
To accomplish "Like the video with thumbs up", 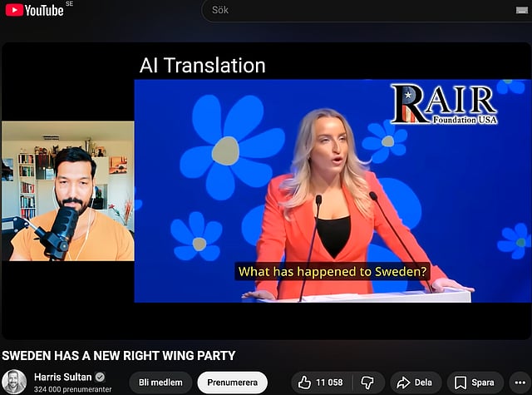I will tap(305, 383).
